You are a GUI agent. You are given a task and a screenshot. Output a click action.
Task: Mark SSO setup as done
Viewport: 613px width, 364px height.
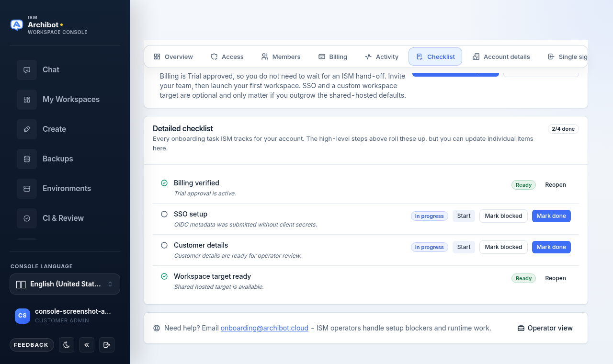(x=551, y=216)
